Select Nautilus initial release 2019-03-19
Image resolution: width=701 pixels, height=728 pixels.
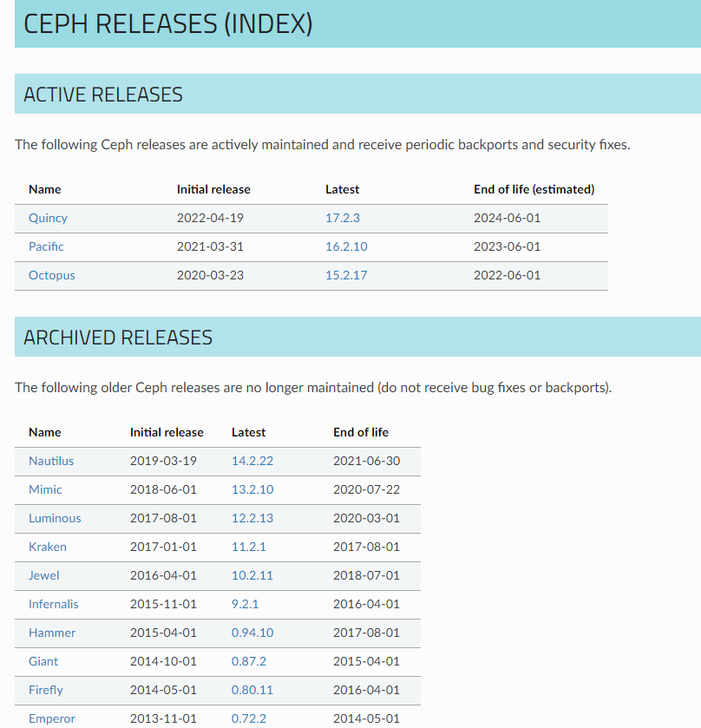click(x=163, y=461)
